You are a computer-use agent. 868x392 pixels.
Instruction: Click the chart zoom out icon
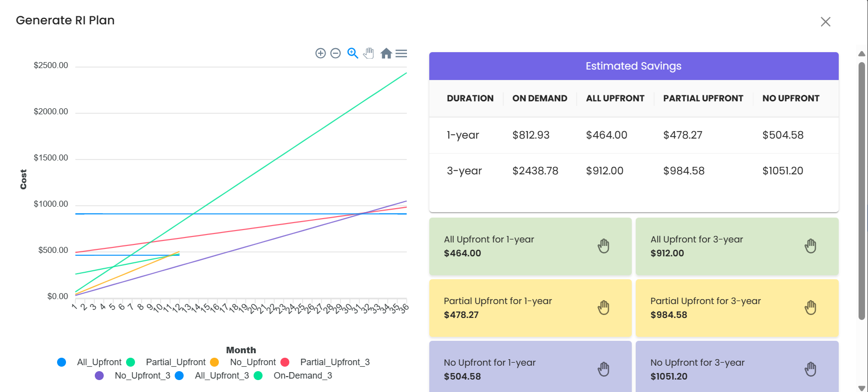[x=335, y=53]
